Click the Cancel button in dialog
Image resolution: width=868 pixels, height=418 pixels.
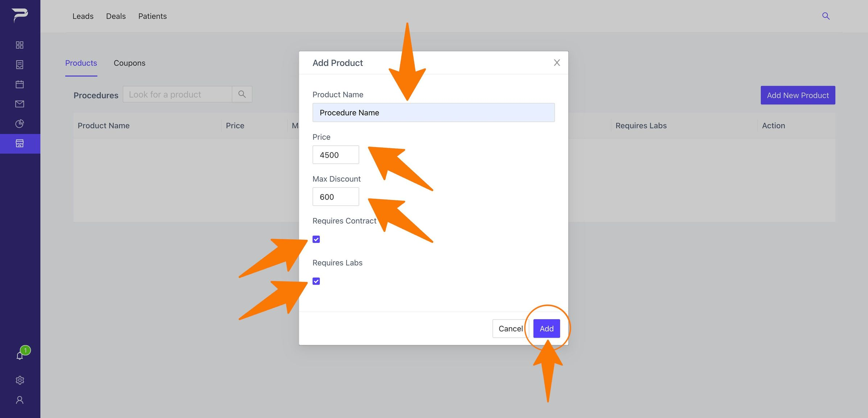[511, 329]
